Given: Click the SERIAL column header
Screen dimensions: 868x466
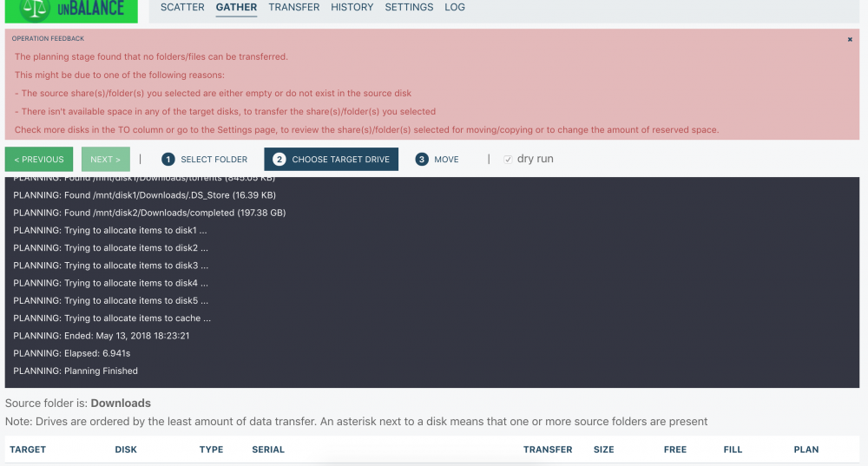Looking at the screenshot, I should coord(268,450).
